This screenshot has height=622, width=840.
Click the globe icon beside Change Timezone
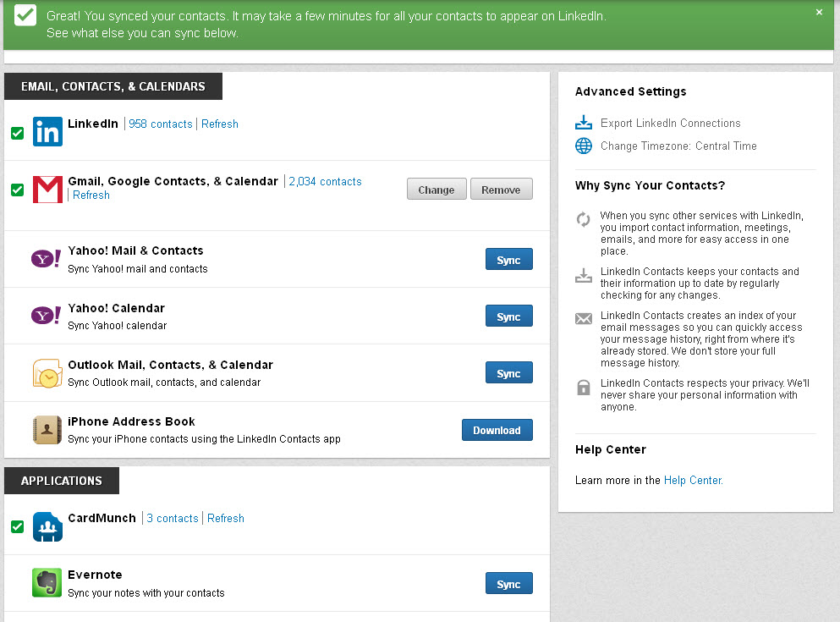coord(584,146)
